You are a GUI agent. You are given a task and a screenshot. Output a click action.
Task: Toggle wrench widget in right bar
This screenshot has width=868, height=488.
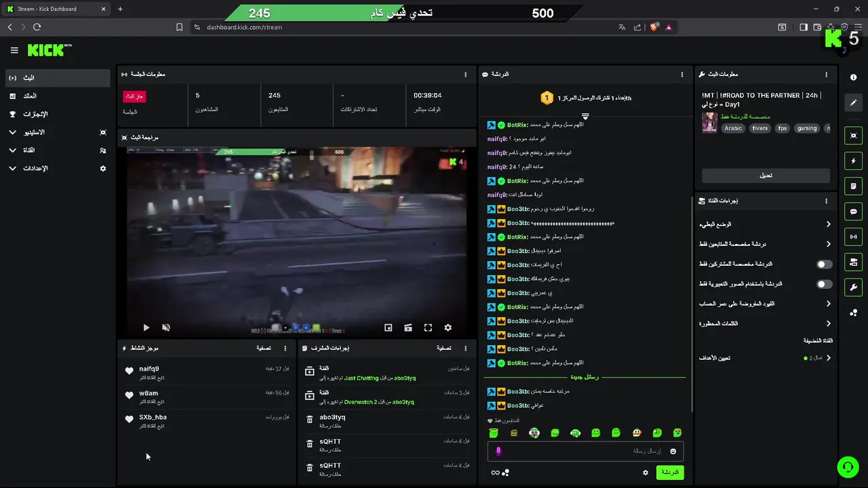[x=853, y=287]
